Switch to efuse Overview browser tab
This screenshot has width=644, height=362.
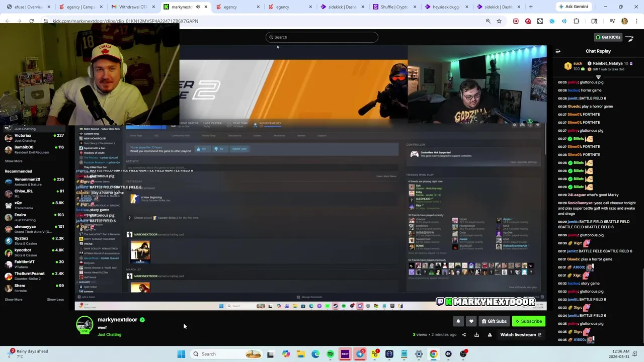click(x=28, y=7)
